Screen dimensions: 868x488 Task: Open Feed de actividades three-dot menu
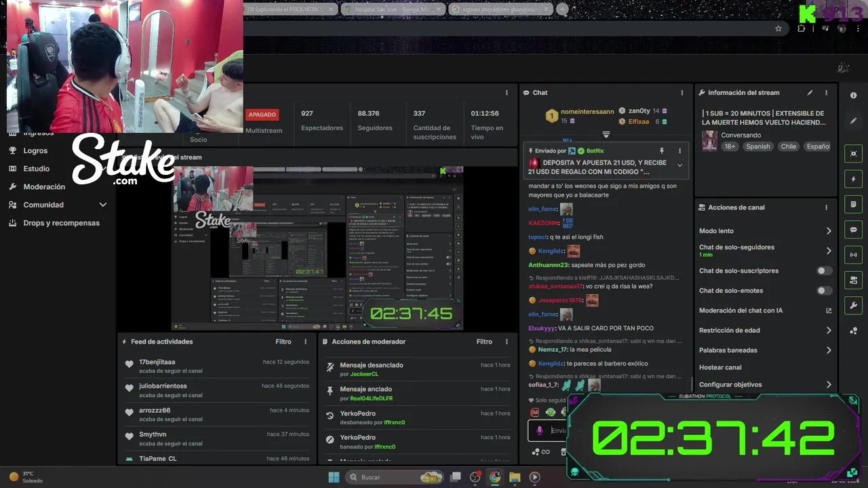click(305, 342)
